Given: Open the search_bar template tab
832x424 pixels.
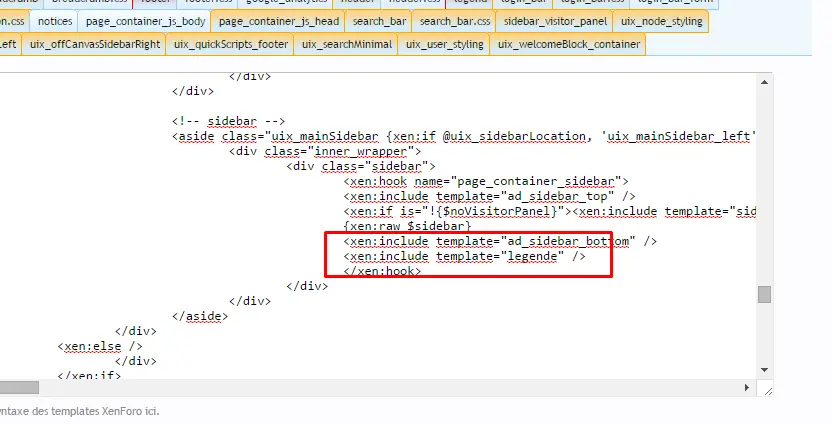Looking at the screenshot, I should click(x=379, y=22).
